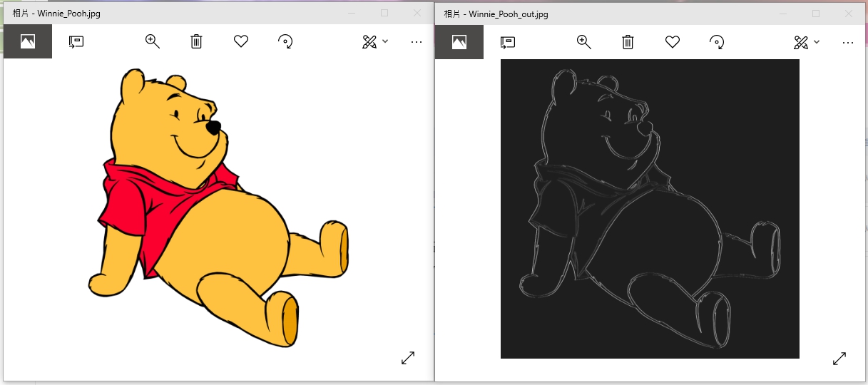This screenshot has width=868, height=385.
Task: Zoom in on Winnie_Pooh_out.jpg photo
Action: (584, 42)
